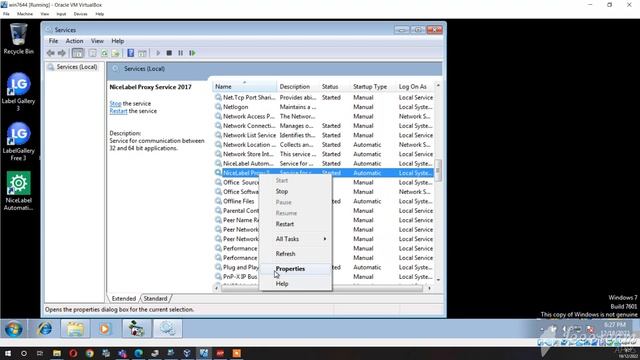Choose Stop in the context menu
640x360 pixels.
coord(296,191)
